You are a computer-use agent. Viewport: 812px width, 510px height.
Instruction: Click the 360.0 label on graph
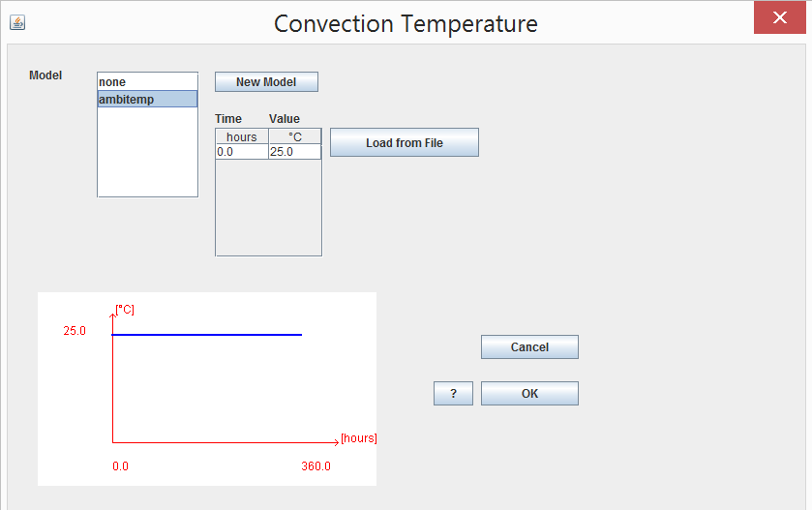316,466
